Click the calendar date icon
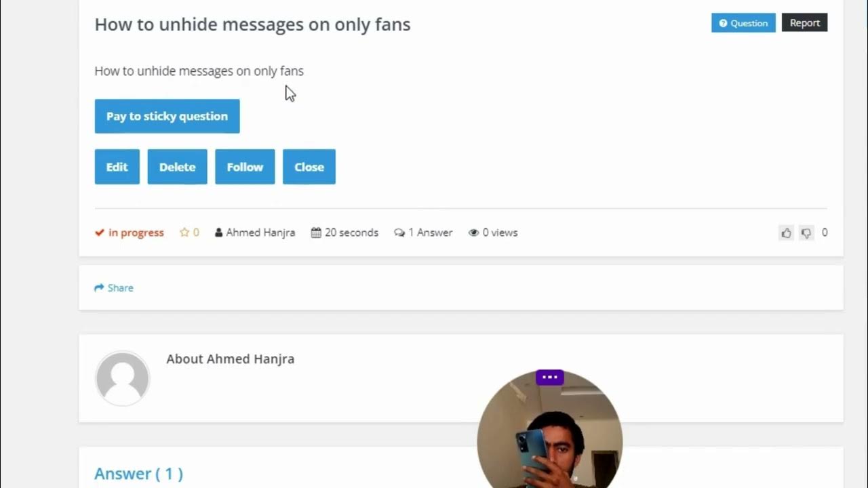This screenshot has height=488, width=868. 316,232
